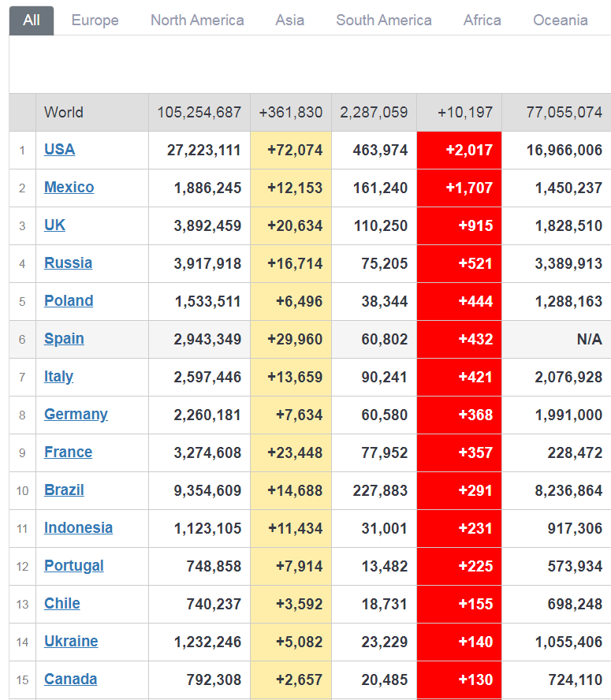Click the Poland link

[x=69, y=301]
